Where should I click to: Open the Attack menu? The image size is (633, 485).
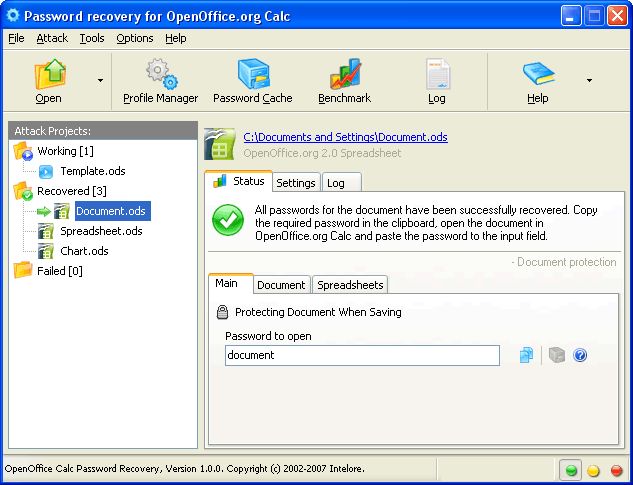(x=52, y=38)
